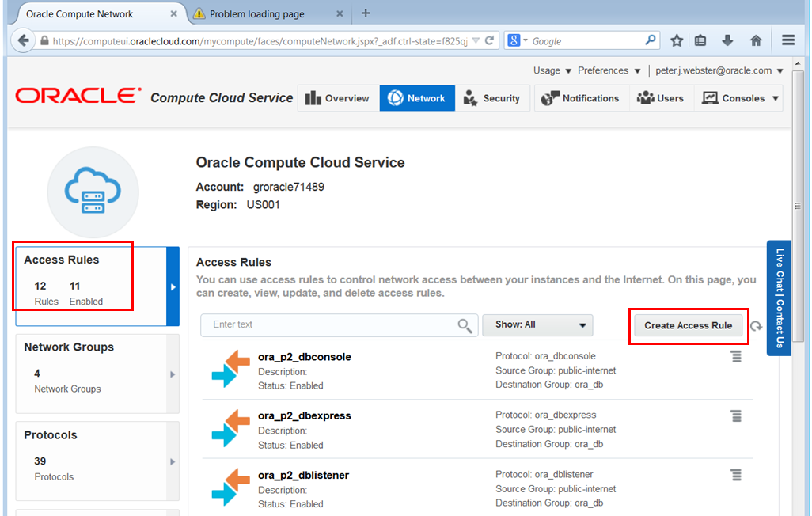Open the Security page
Image resolution: width=812 pixels, height=516 pixels.
(492, 98)
